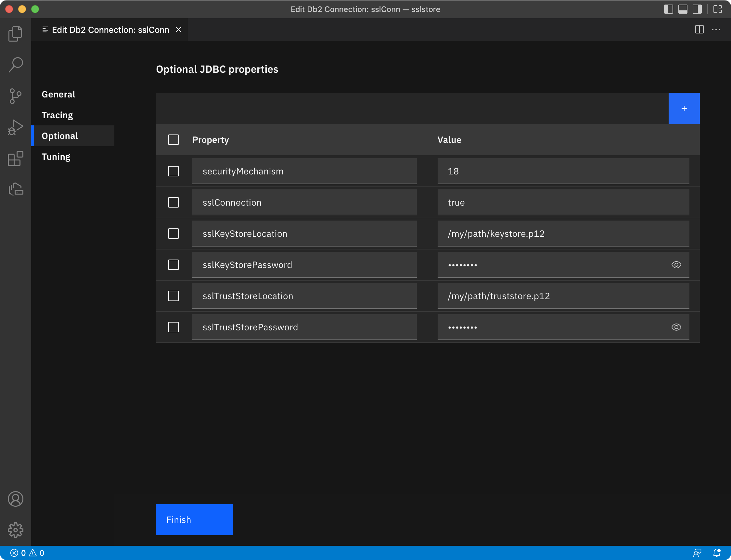Split the editor using the layout icon
The width and height of the screenshot is (731, 560).
(x=699, y=30)
